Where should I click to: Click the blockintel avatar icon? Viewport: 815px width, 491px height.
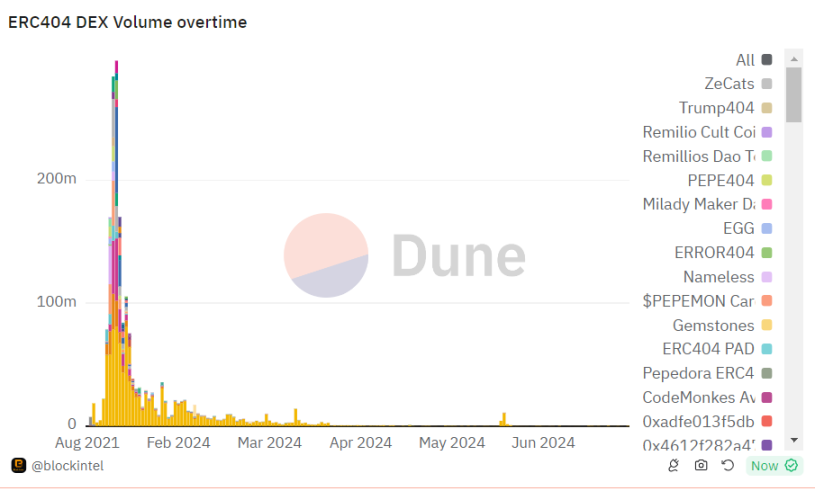[18, 465]
